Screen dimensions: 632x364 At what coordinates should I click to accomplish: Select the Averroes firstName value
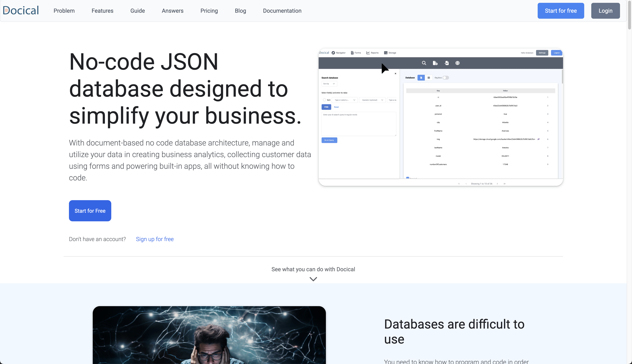pyautogui.click(x=505, y=131)
